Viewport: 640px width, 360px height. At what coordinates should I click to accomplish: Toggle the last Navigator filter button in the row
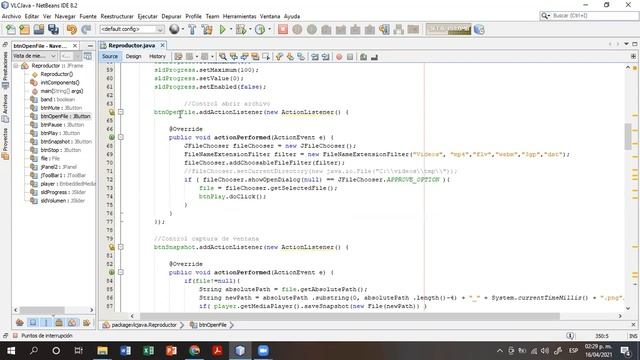(x=86, y=322)
